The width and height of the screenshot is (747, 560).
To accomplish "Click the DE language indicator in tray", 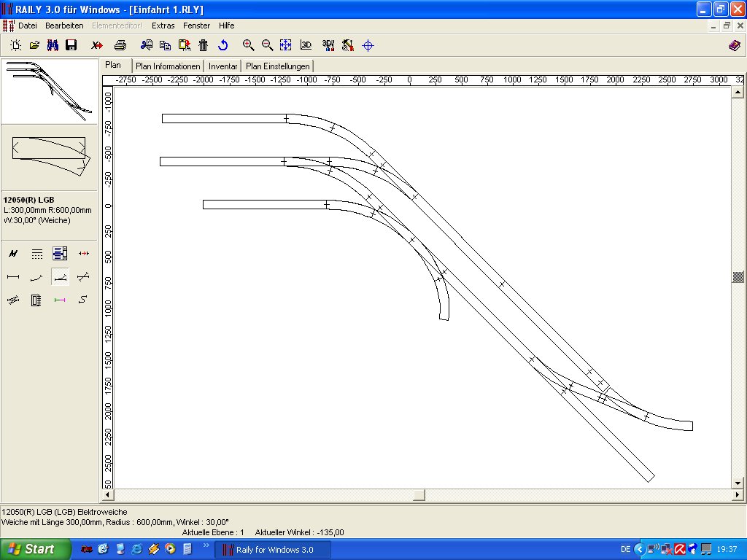I will pyautogui.click(x=625, y=550).
